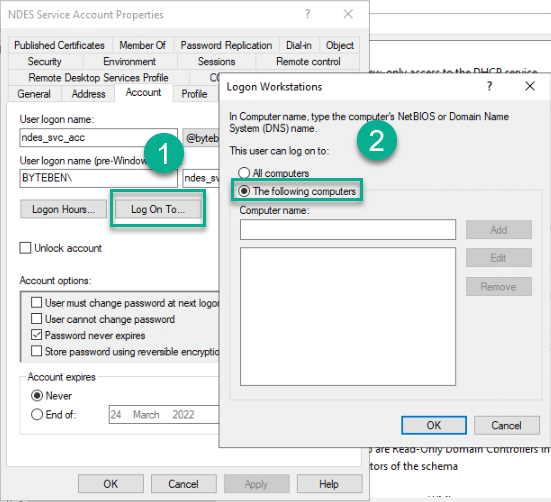This screenshot has height=502, width=551.
Task: Open Help in the properties dialog
Action: (x=329, y=484)
